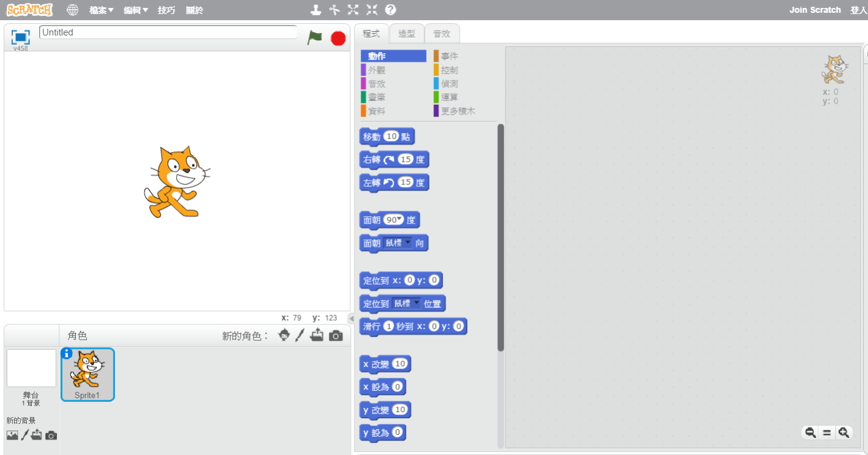Image resolution: width=868 pixels, height=455 pixels.
Task: Select the 資料 data category
Action: coord(393,111)
